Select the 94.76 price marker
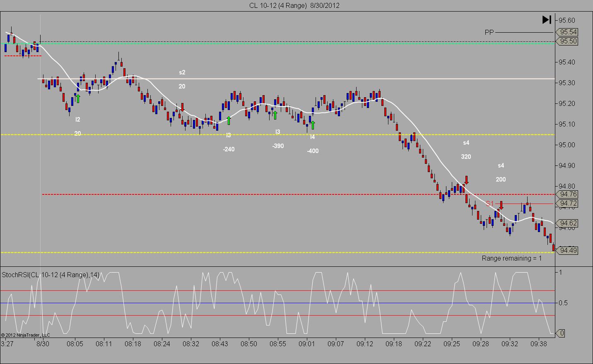593x364 pixels. point(568,194)
